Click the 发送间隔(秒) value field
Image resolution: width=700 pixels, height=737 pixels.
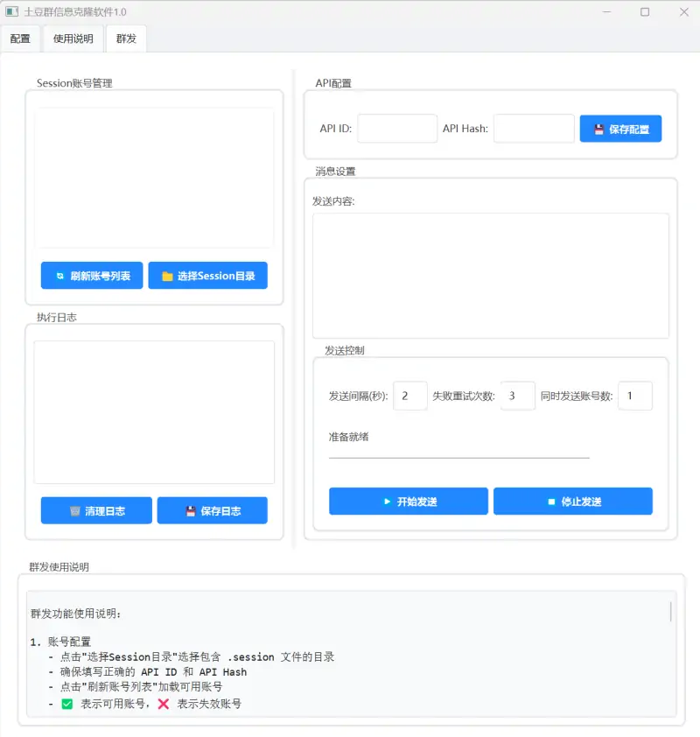[x=410, y=396]
